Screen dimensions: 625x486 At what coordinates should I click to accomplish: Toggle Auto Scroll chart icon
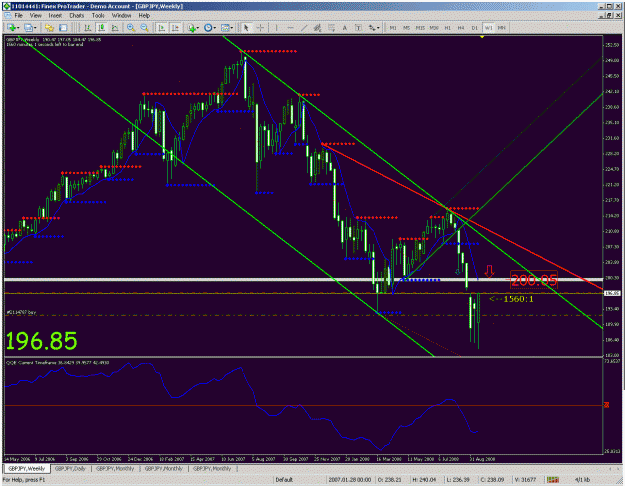(x=161, y=28)
